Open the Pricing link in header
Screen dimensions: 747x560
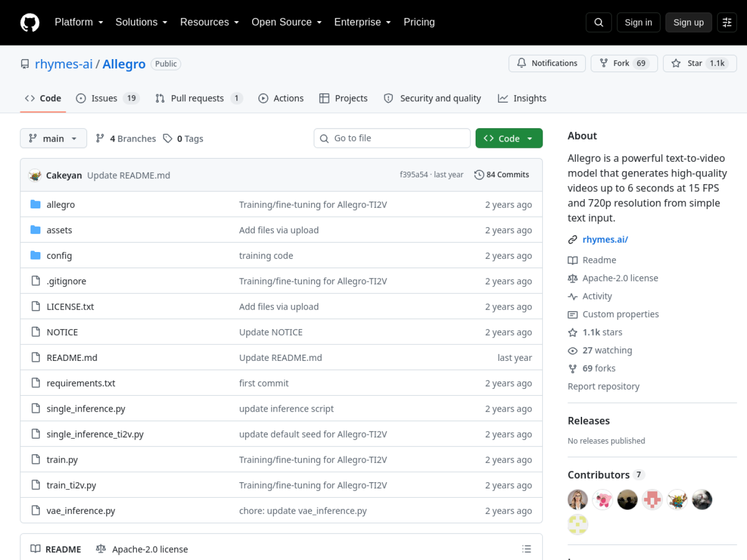[x=419, y=22]
